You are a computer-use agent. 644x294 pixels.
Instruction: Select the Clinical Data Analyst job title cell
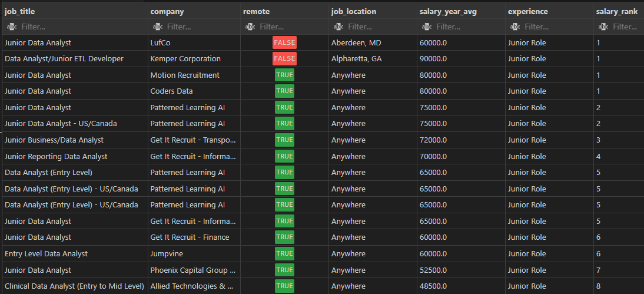(74, 286)
